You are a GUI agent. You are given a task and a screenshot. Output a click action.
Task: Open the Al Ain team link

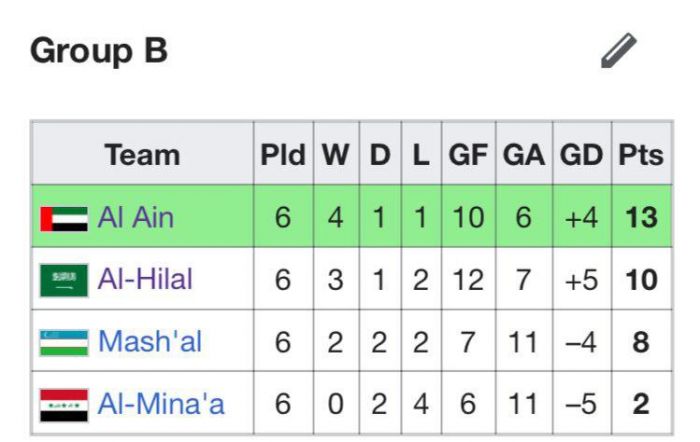[136, 217]
